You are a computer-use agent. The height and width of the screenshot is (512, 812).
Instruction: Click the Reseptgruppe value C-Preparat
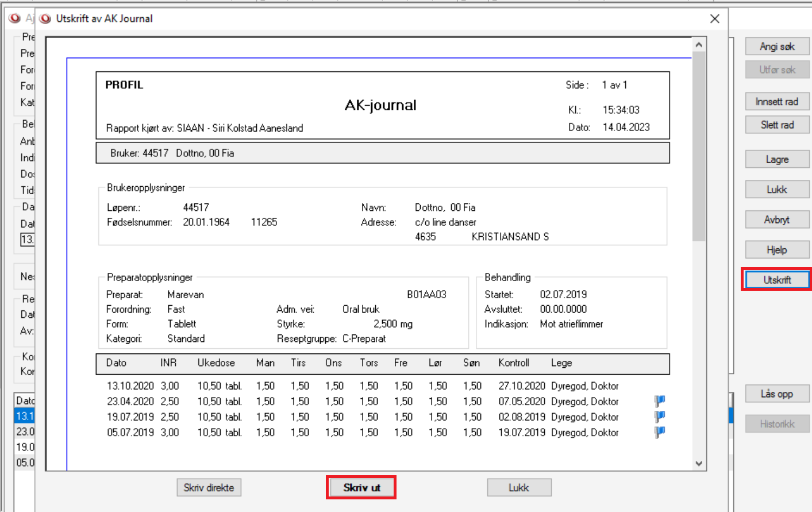tap(364, 339)
